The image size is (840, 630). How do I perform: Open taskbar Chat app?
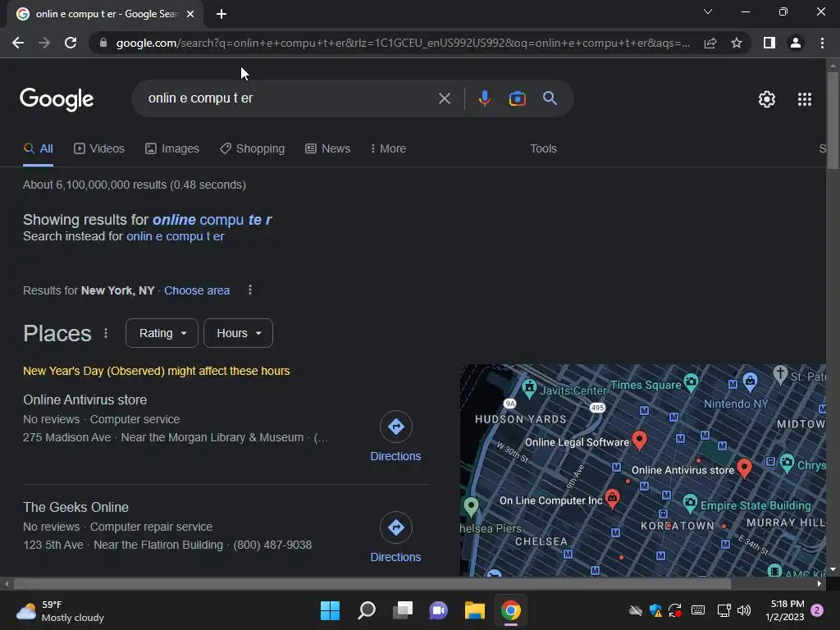click(x=438, y=610)
